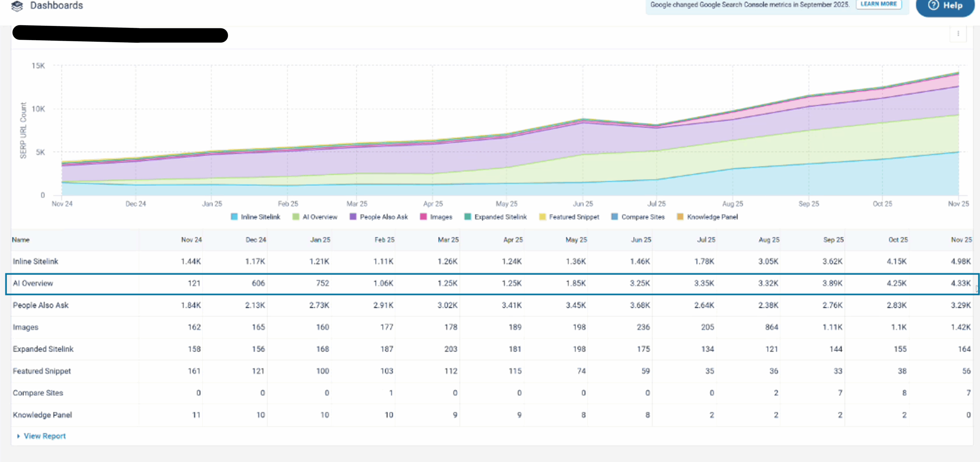Click the Nov 25 column header
The height and width of the screenshot is (462, 980).
(x=961, y=240)
